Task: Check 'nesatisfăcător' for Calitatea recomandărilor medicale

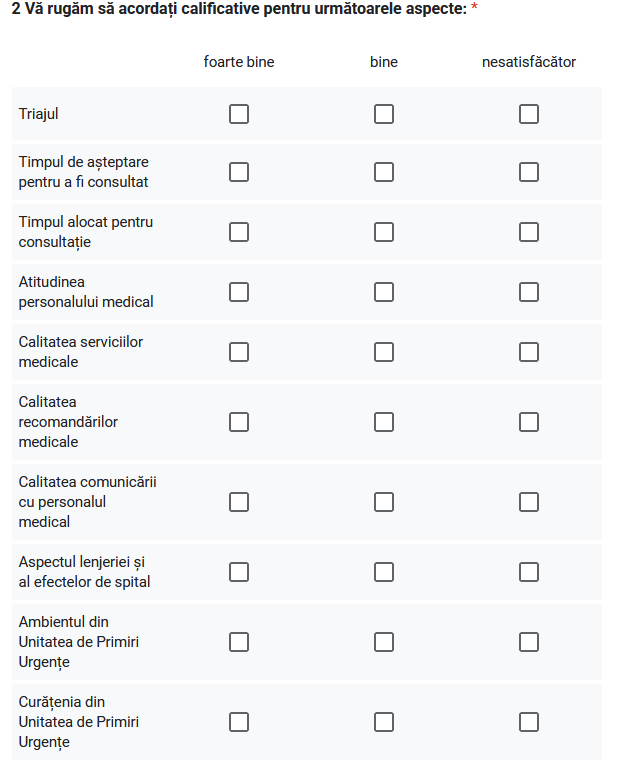Action: pos(529,422)
